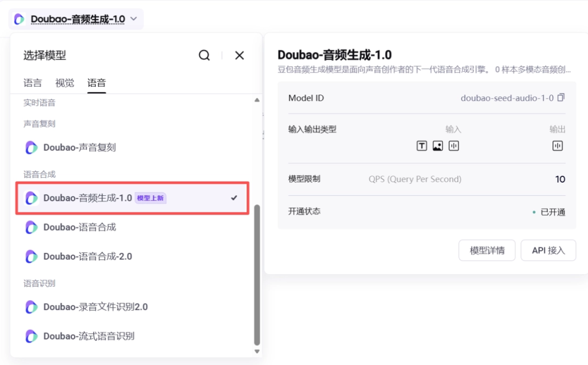Pick the Doubao-语音合成-2.0 model

(132, 256)
